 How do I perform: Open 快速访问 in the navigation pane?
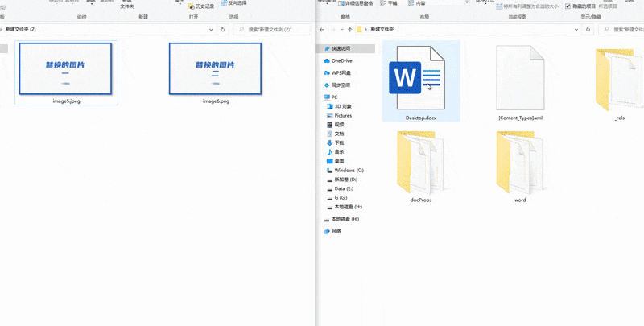pyautogui.click(x=341, y=48)
